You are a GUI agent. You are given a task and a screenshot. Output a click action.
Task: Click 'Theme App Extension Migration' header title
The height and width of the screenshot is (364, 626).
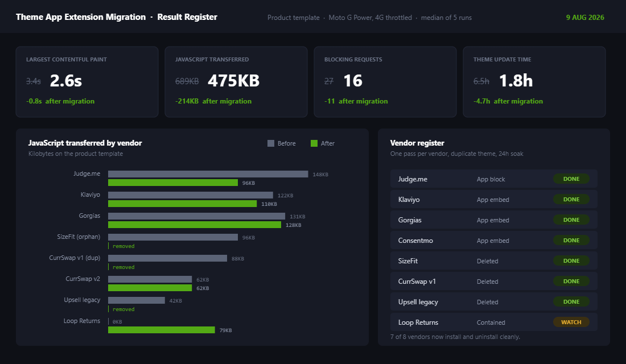(81, 16)
